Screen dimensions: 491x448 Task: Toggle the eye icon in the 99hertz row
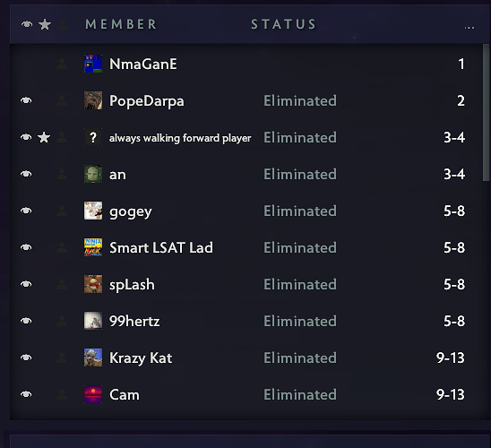click(26, 321)
